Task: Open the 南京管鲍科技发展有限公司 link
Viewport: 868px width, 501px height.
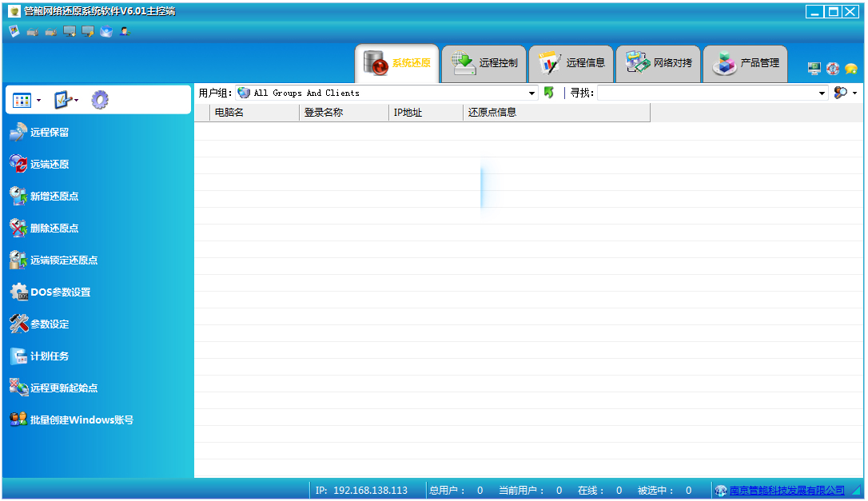Action: 786,490
